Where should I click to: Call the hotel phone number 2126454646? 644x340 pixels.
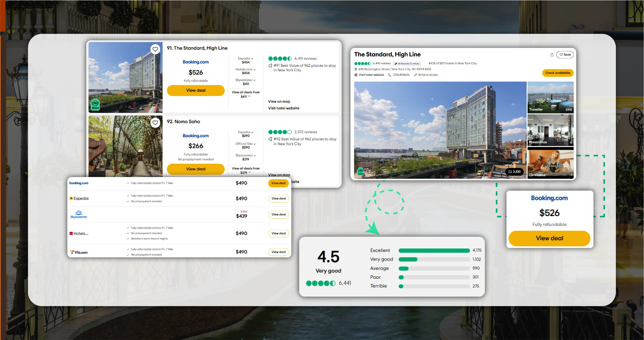[399, 75]
